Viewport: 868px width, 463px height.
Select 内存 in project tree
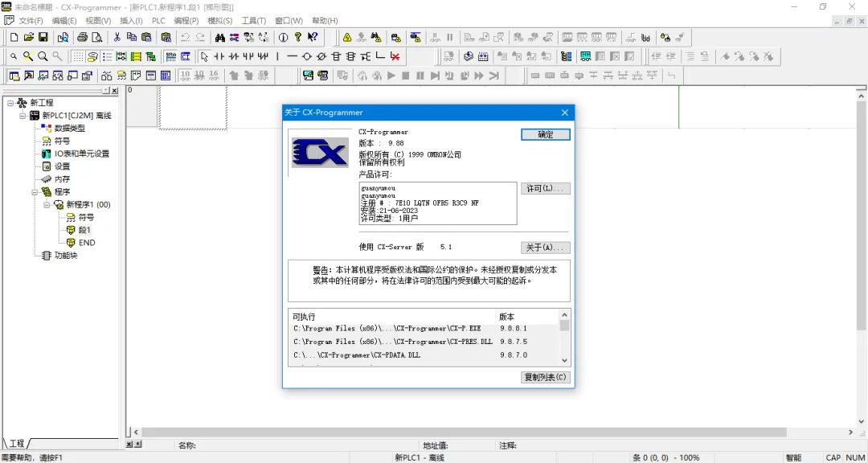coord(62,179)
